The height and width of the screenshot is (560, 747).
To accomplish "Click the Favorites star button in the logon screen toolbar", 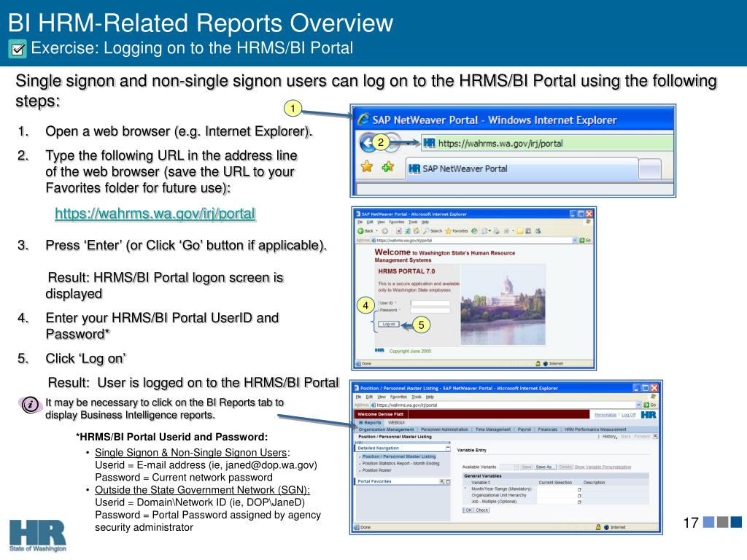I will 457,231.
